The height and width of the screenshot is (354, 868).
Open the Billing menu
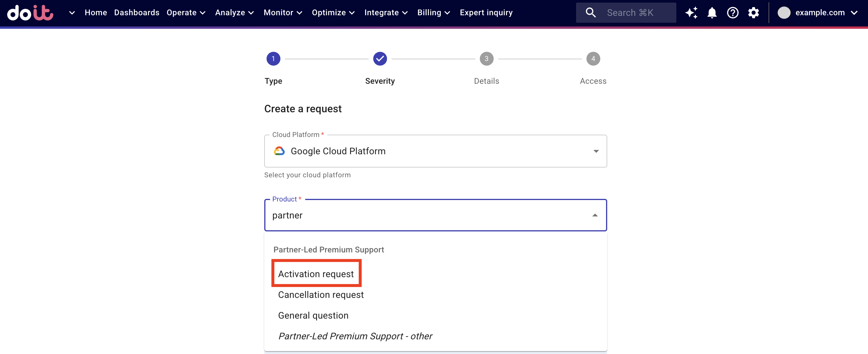(x=434, y=13)
